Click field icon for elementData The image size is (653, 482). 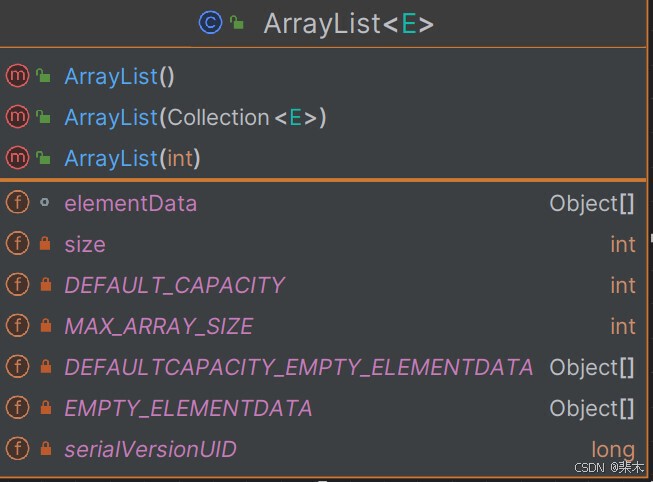click(17, 202)
